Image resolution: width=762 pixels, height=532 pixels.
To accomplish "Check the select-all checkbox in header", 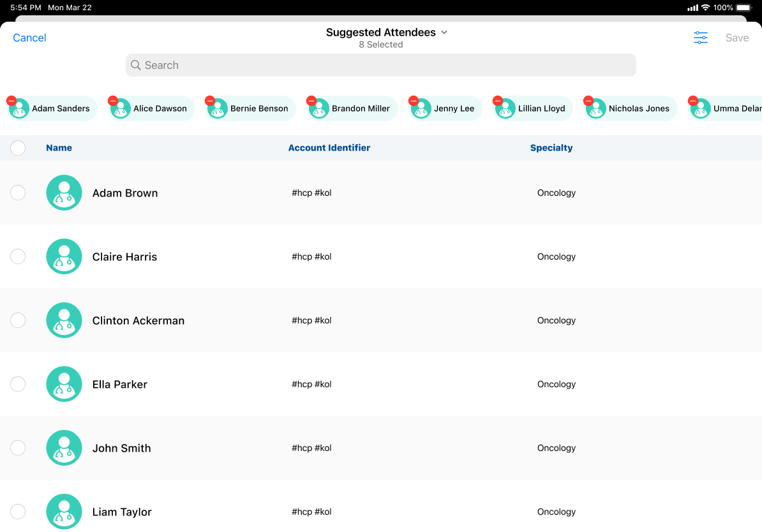I will point(18,148).
